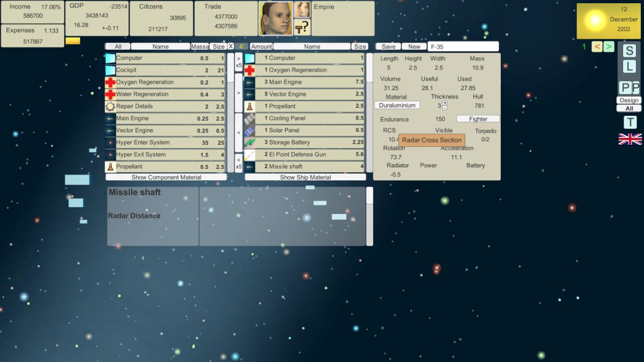This screenshot has height=362, width=644.
Task: Toggle the X filter button
Action: point(231,47)
